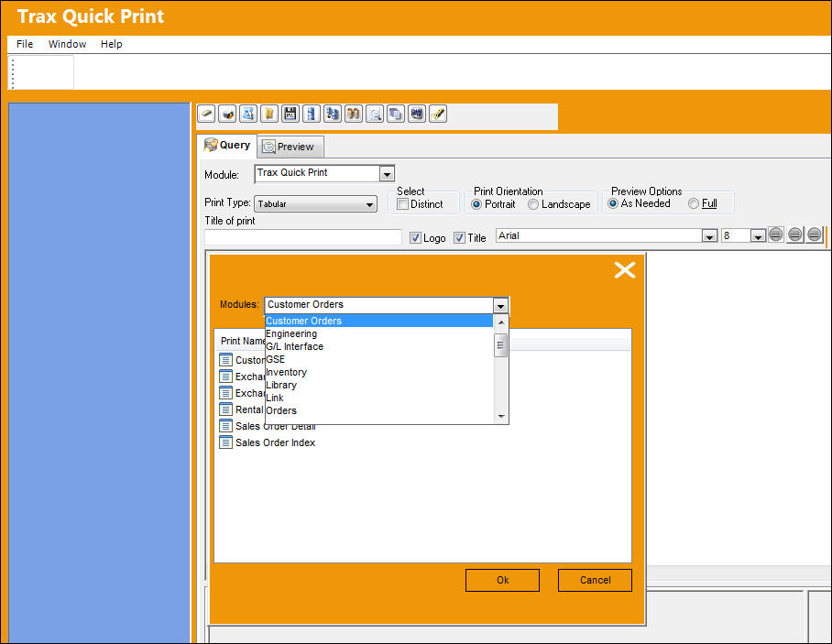Click the rightmost round button beside font size
This screenshot has width=832, height=644.
(815, 235)
